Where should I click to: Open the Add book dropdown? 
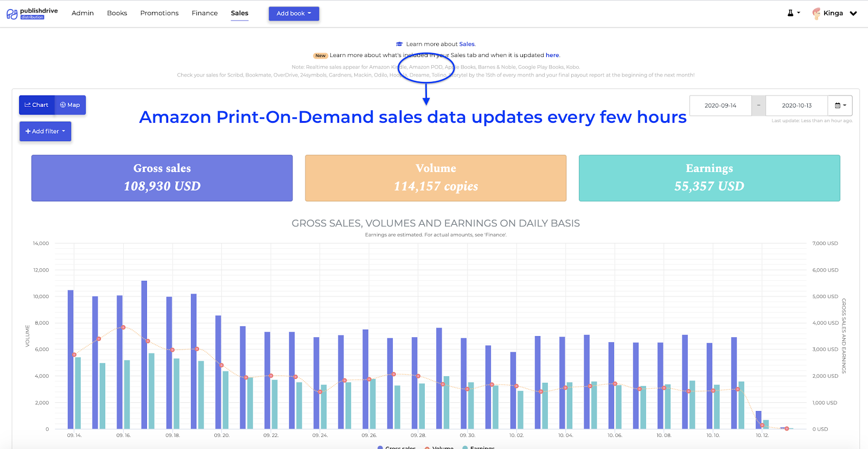pyautogui.click(x=294, y=14)
